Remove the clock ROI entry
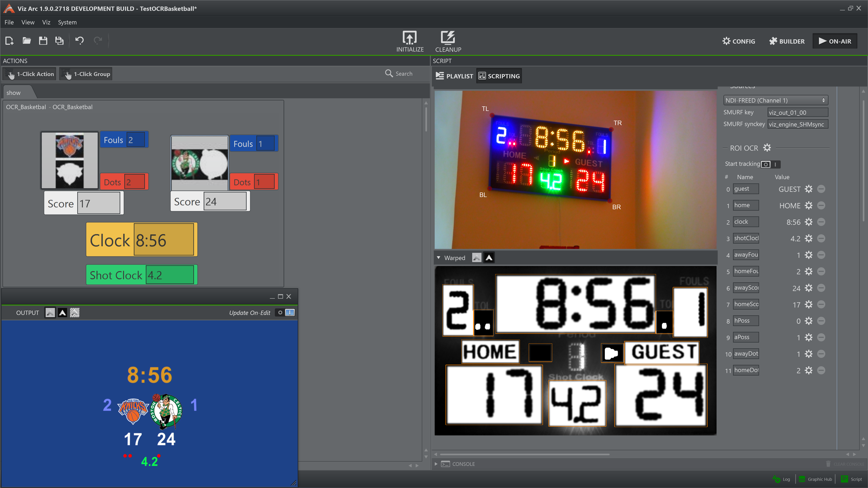Image resolution: width=868 pixels, height=488 pixels. click(x=821, y=222)
